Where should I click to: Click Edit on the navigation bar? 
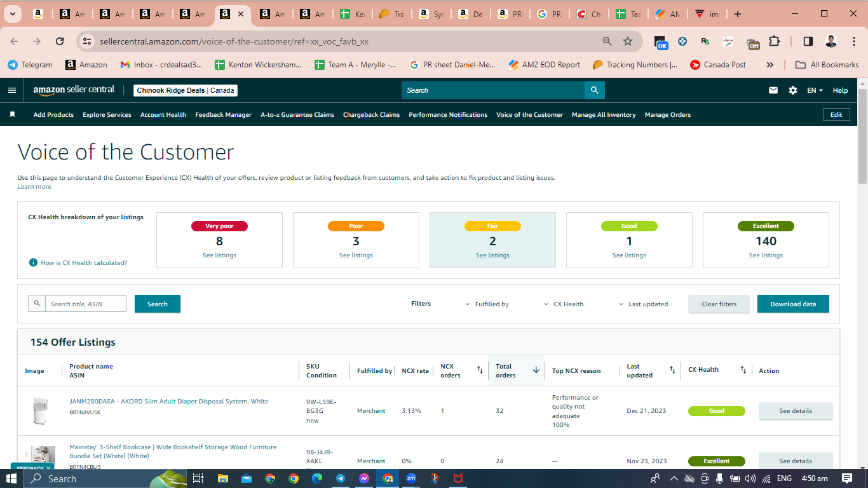[x=836, y=115]
